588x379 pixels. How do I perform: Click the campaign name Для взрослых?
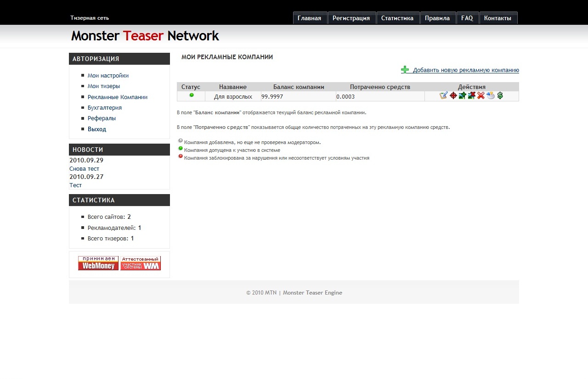233,97
